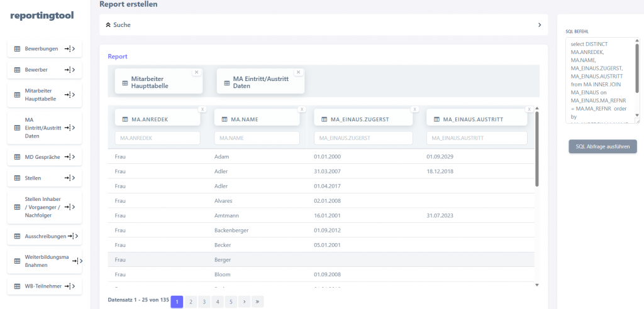644x309 pixels.
Task: Open page 3 of the results
Action: (x=204, y=301)
